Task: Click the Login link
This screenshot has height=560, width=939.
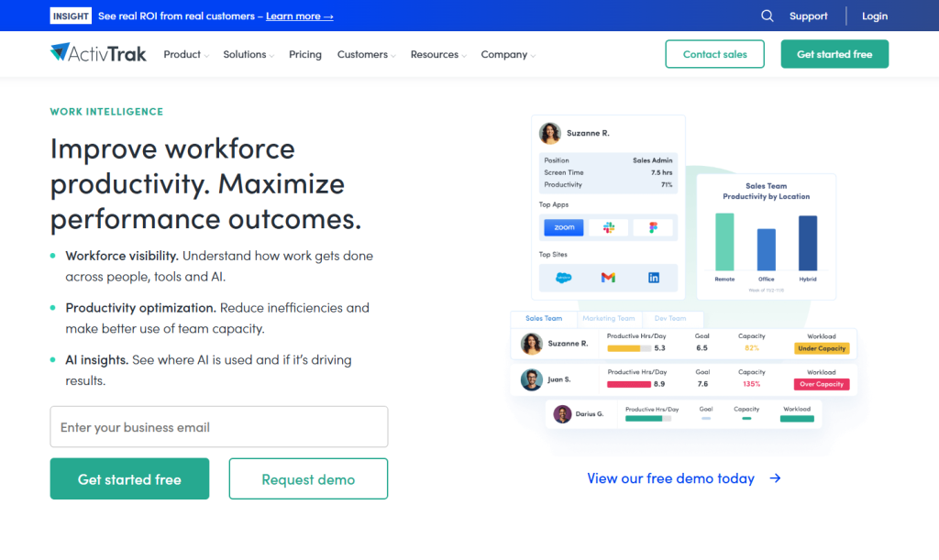Action: coord(874,16)
